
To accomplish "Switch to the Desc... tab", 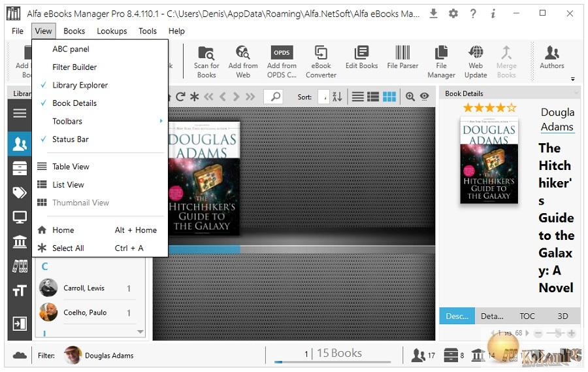I will point(457,316).
